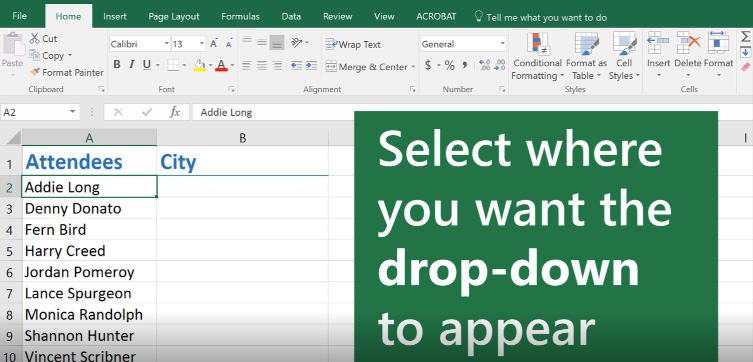Viewport: 753px width, 362px height.
Task: Click the Delete cells button
Action: (x=688, y=56)
